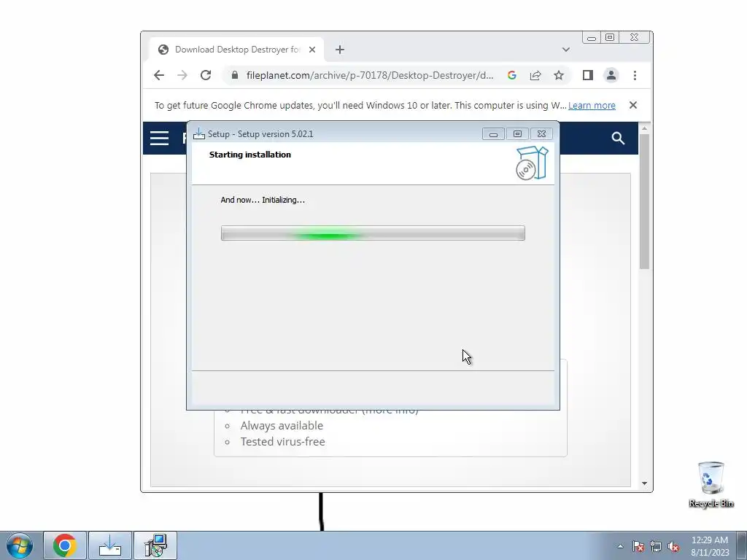This screenshot has height=560, width=747.
Task: Click 'Starting installation' heading
Action: [250, 155]
